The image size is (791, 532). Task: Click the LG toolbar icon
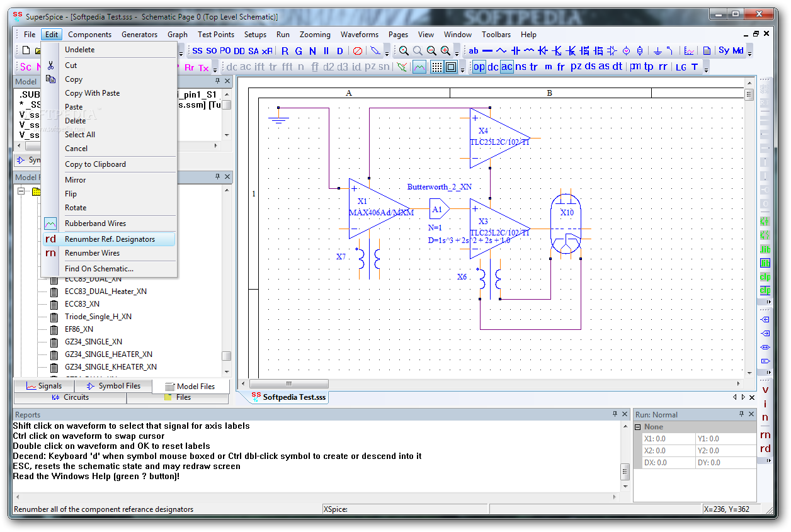click(x=681, y=67)
